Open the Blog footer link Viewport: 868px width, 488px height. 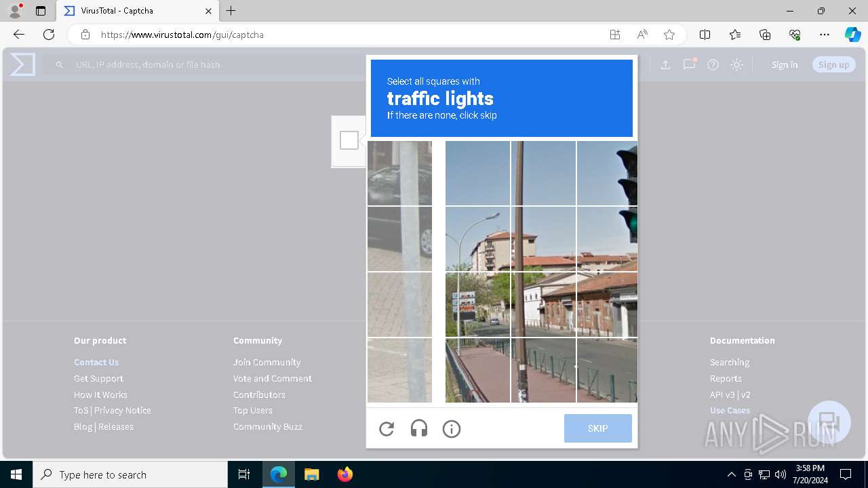tap(83, 426)
